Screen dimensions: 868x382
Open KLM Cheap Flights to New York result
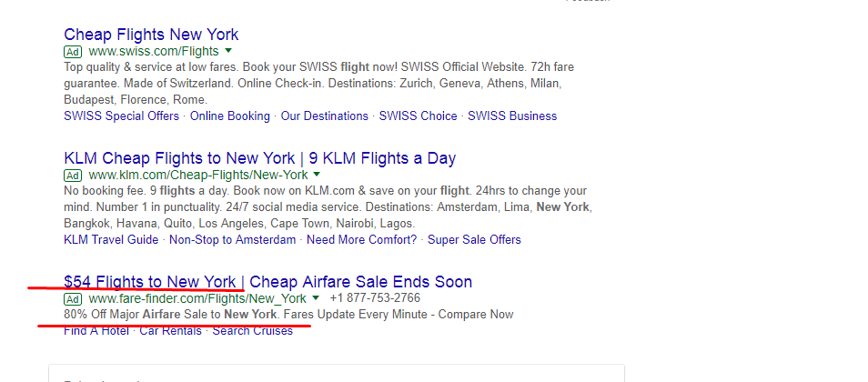click(259, 158)
